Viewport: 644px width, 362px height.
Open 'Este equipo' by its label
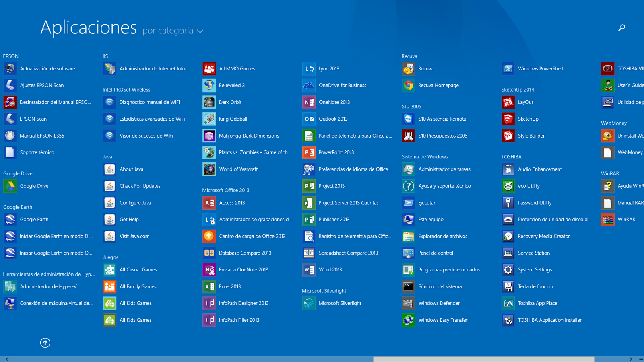431,220
